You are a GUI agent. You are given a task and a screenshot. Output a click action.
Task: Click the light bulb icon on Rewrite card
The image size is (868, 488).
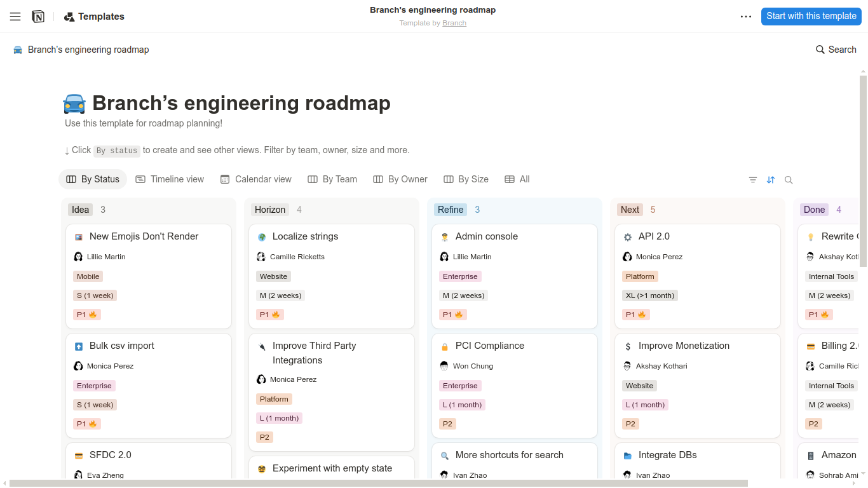click(x=811, y=237)
